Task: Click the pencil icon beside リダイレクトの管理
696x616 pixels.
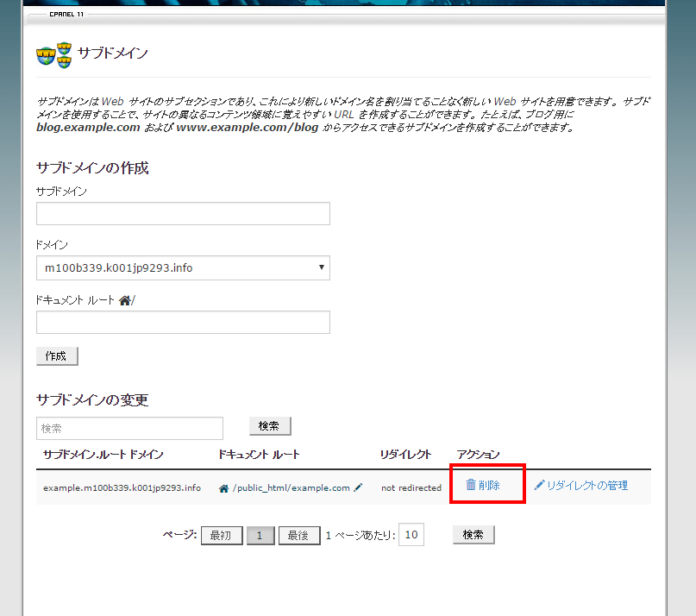Action: 539,486
